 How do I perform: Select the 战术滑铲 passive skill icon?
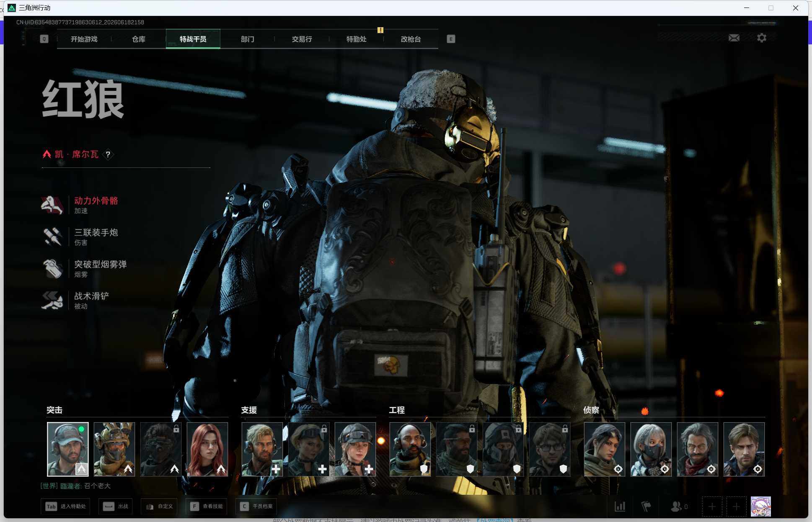(x=52, y=300)
